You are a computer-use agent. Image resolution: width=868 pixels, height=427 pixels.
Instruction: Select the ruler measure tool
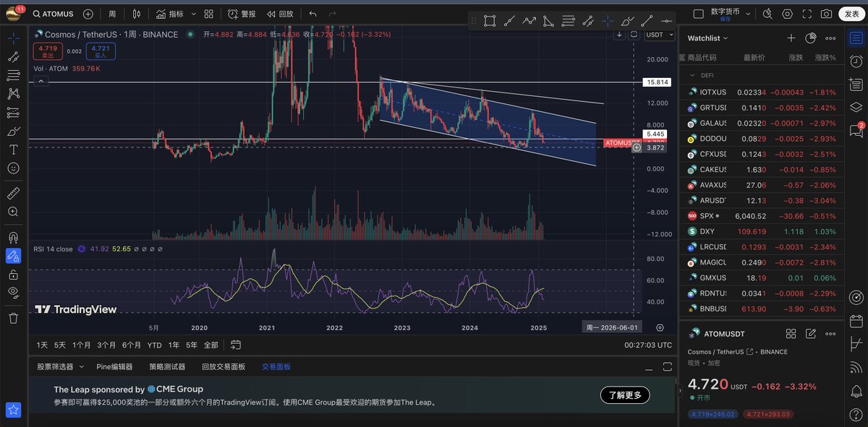[13, 193]
